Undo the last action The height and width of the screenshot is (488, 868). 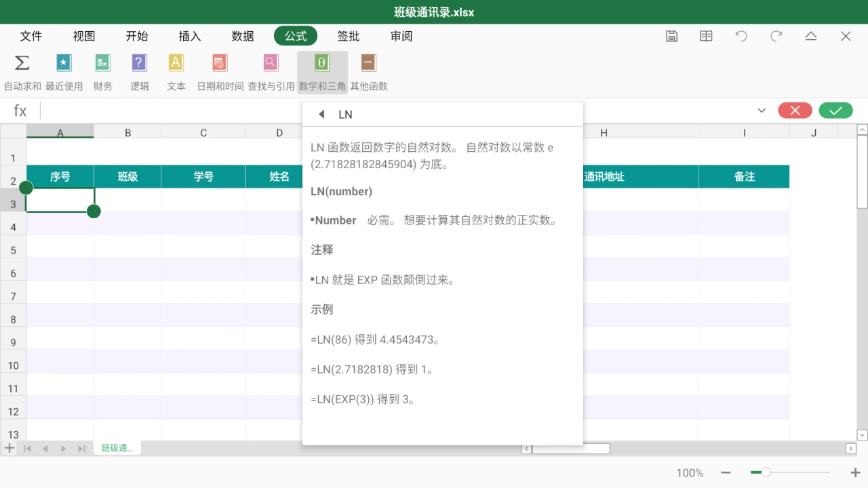741,37
